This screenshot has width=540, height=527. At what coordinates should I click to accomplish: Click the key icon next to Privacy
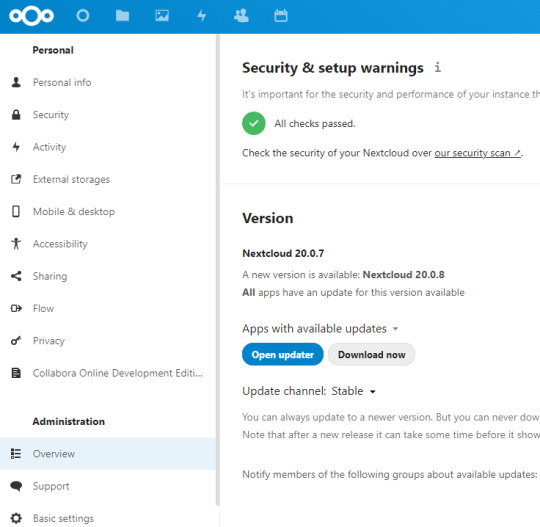pos(16,341)
